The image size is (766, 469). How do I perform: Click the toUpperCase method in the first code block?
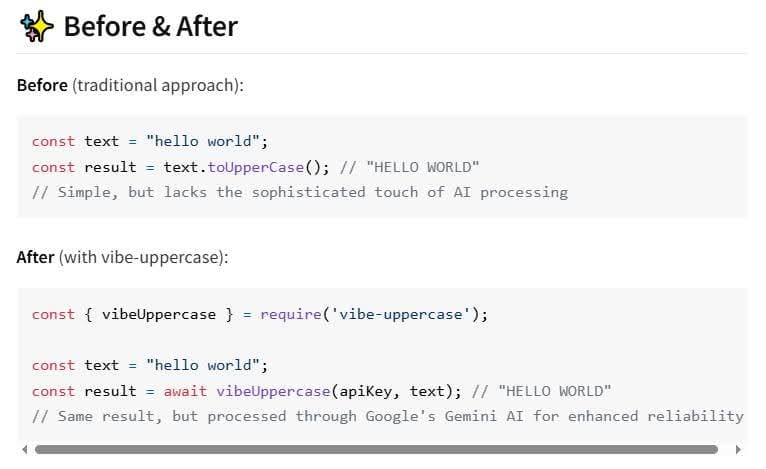tap(255, 167)
